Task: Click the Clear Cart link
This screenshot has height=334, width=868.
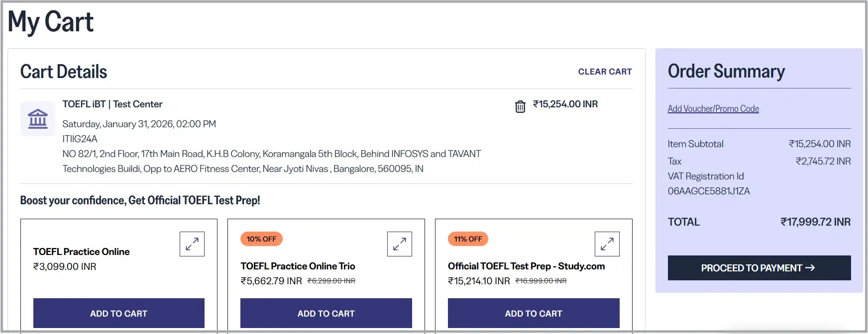Action: (x=605, y=72)
